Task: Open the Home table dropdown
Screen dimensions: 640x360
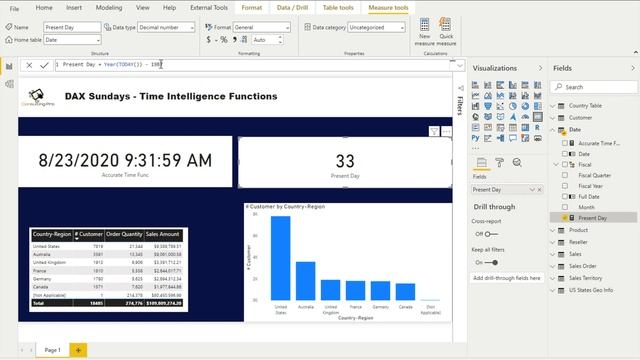Action: pyautogui.click(x=72, y=40)
